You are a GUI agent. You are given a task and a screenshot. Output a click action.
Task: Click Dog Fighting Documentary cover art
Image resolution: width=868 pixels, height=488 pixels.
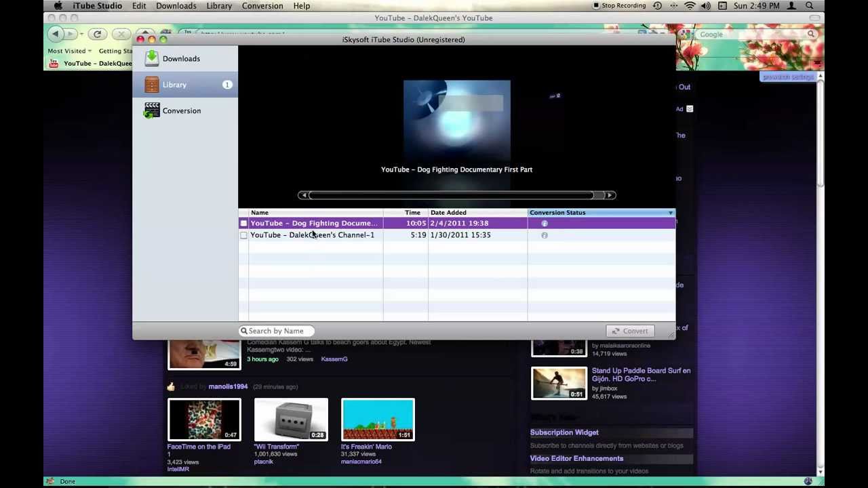tap(457, 120)
